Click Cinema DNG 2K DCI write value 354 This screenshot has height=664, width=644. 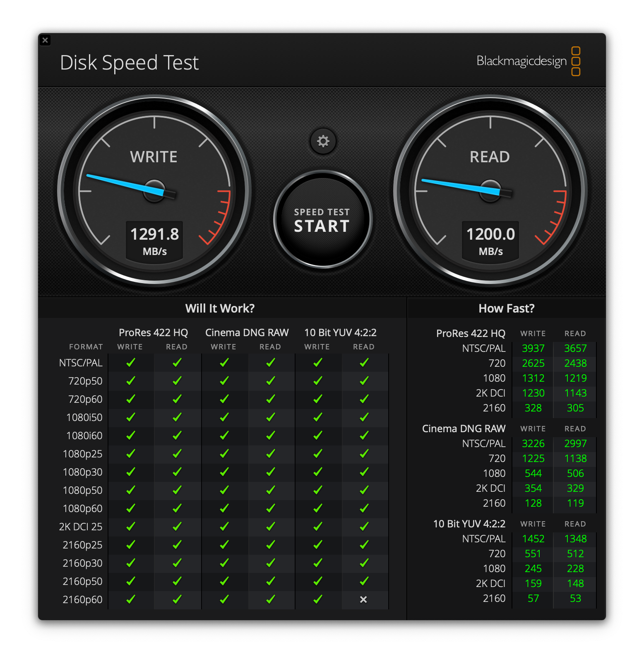(533, 488)
